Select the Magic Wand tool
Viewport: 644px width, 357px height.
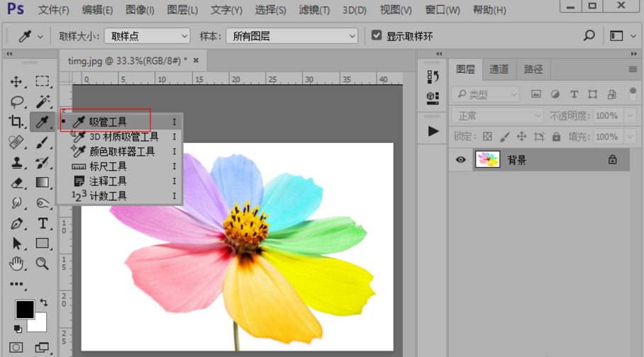point(43,102)
